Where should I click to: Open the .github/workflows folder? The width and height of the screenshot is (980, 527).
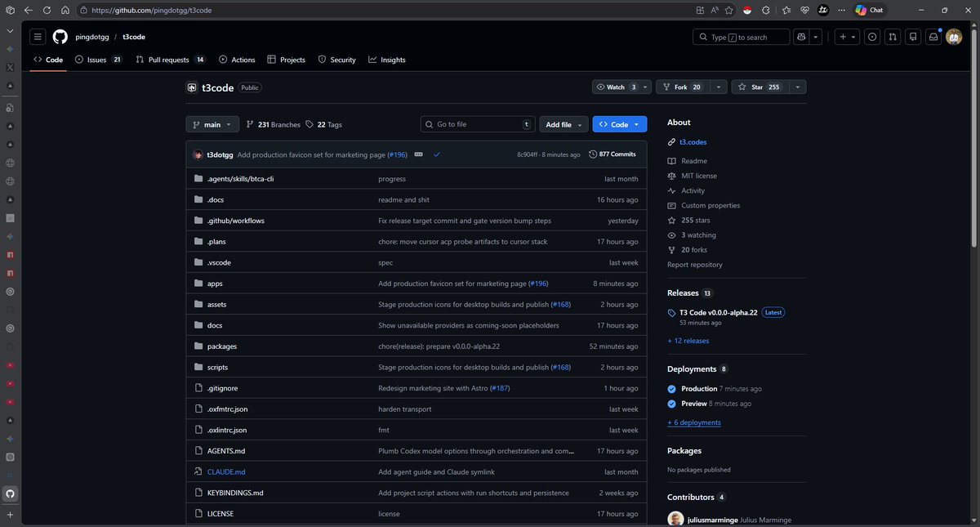(x=236, y=221)
